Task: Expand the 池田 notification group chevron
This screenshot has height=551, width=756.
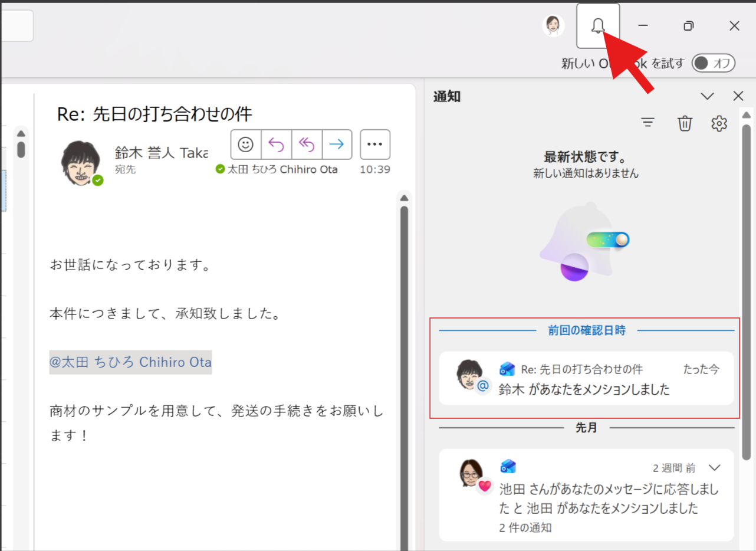Action: pos(715,468)
